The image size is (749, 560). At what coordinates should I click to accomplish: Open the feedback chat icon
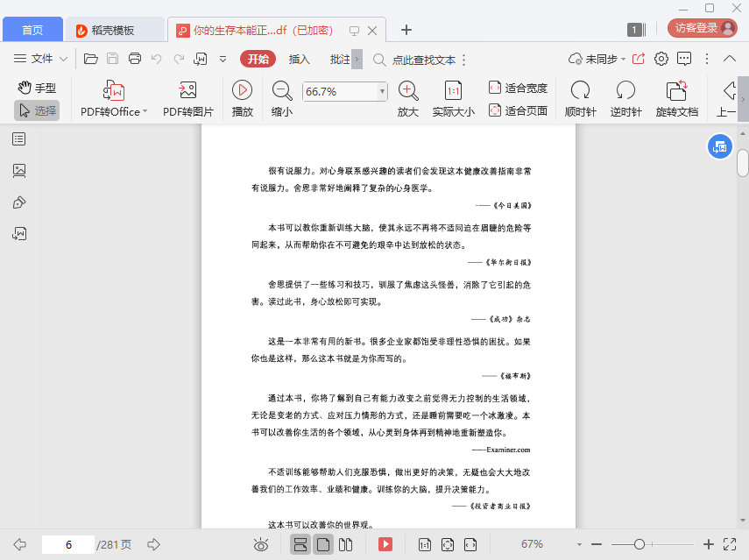[684, 59]
